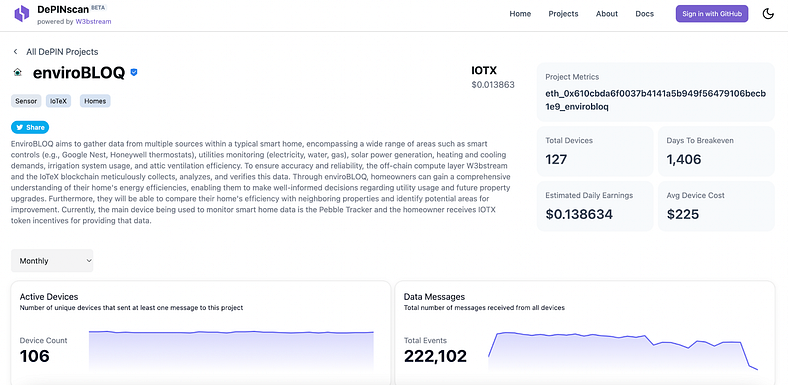Click the eth_0x610c project ID text

(656, 100)
